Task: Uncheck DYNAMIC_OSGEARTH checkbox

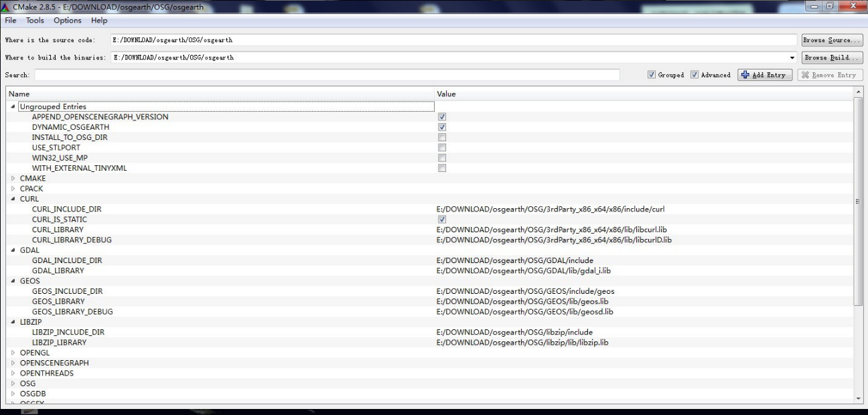Action: coord(442,127)
